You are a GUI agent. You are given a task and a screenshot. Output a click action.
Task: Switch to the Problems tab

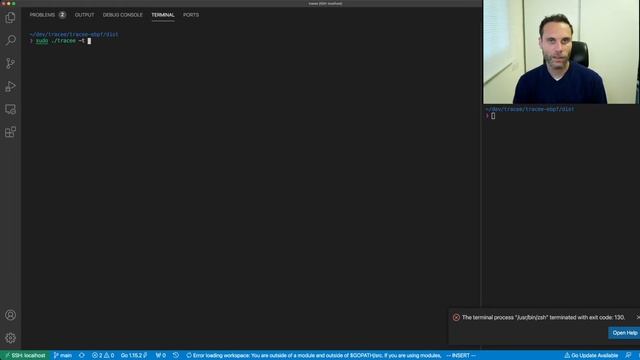pos(42,15)
